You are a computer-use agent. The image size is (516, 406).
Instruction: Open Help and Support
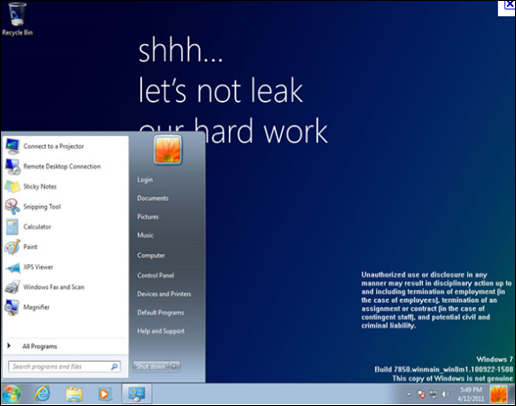tap(161, 331)
